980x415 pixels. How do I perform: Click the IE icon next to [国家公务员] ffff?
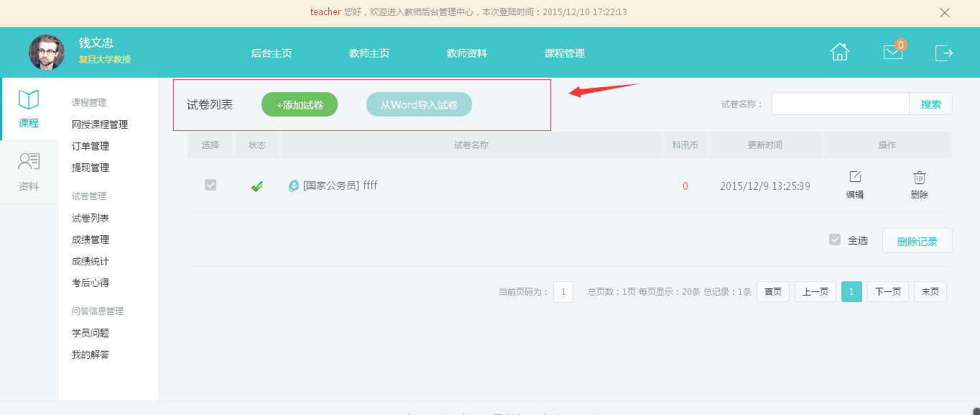point(292,185)
